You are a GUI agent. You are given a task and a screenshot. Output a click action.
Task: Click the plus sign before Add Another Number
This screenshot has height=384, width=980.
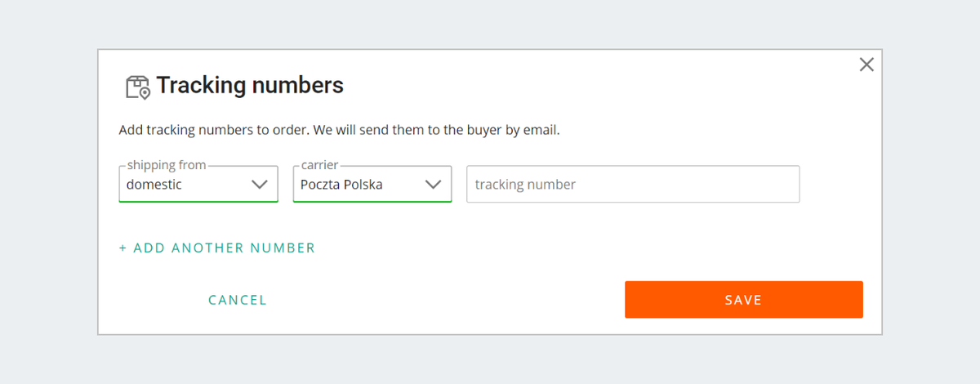[x=122, y=248]
